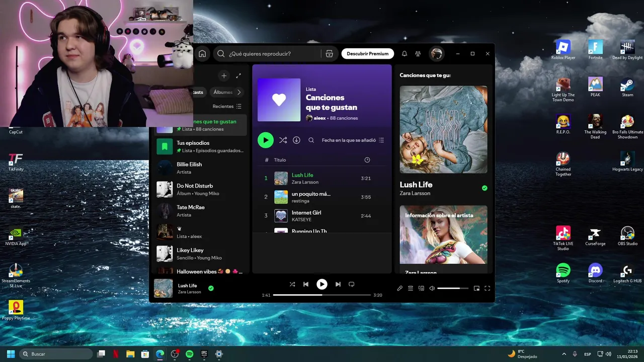Screen dimensions: 644x362
Task: Open the Spotify notifications bell
Action: [x=405, y=54]
